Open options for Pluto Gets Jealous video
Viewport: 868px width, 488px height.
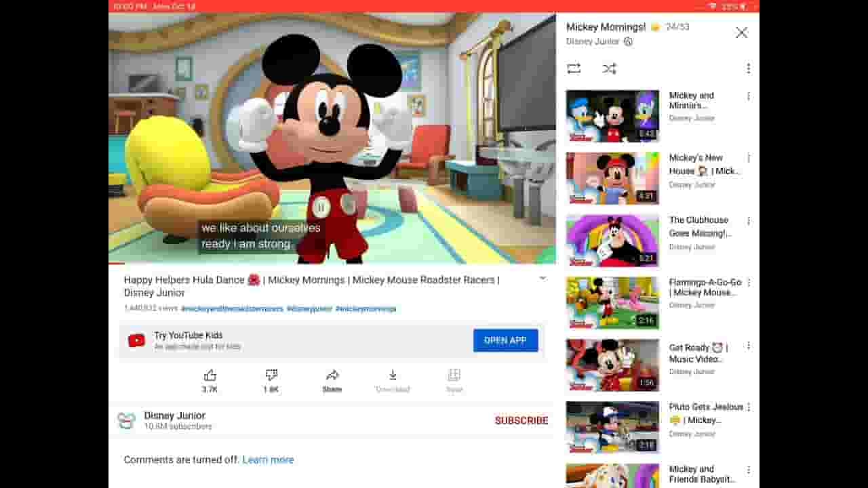[x=748, y=407]
